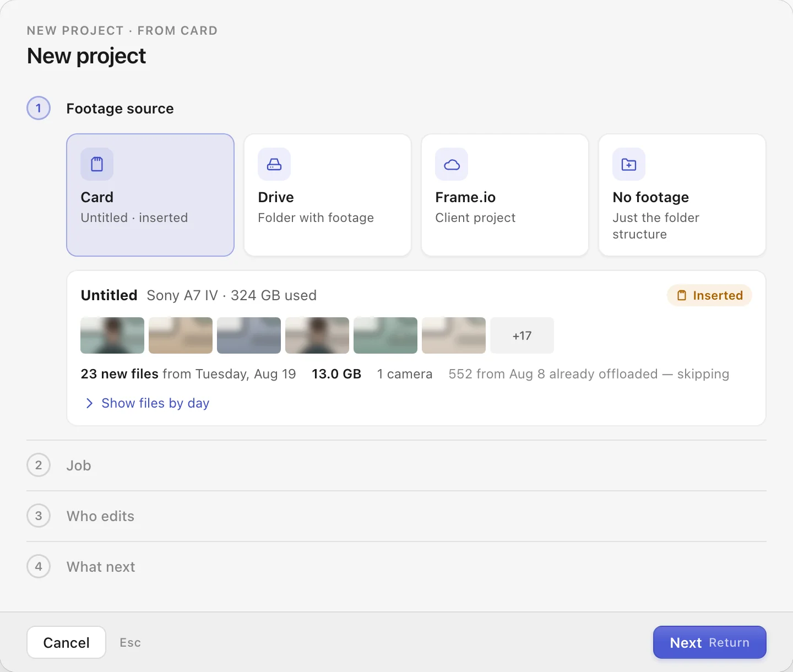793x672 pixels.
Task: Select Card as footage source
Action: pos(150,195)
